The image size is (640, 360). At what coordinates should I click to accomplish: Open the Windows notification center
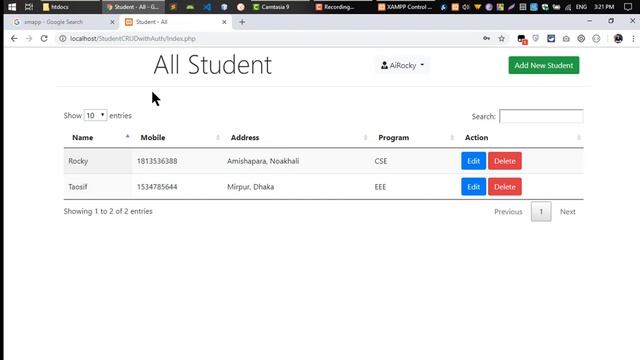click(628, 7)
